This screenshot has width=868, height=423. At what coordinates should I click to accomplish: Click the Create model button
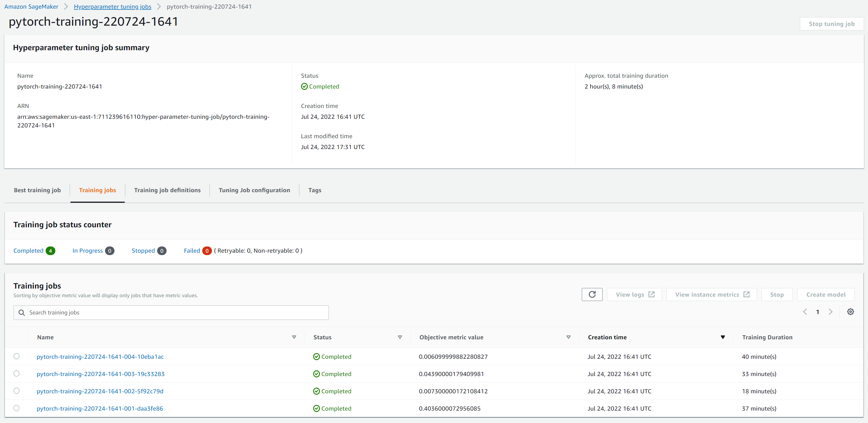826,294
